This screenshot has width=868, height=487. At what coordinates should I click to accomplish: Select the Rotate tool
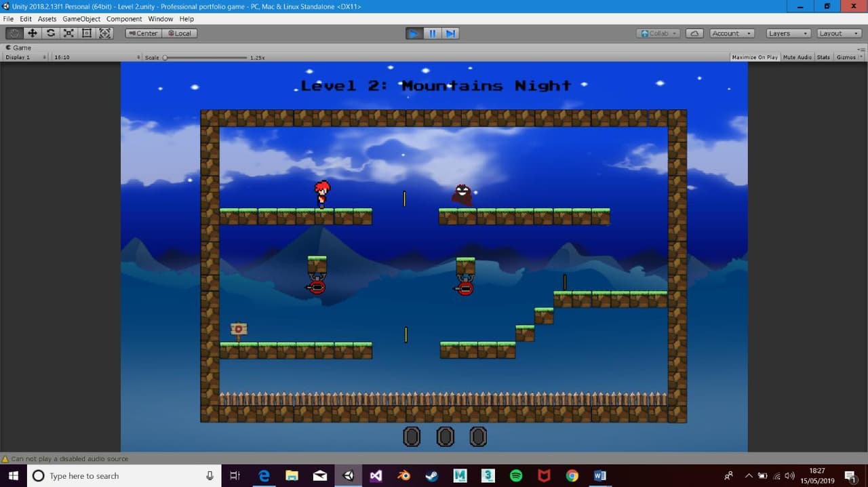click(x=51, y=33)
